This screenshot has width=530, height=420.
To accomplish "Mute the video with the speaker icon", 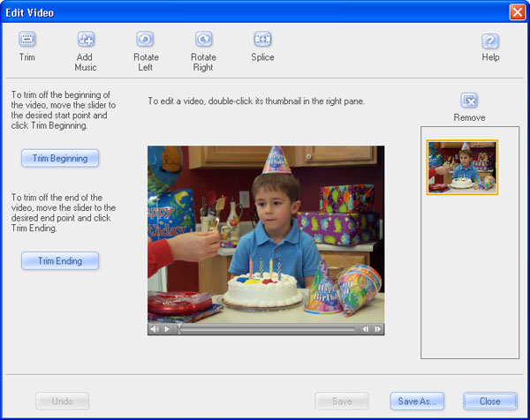I will (155, 329).
